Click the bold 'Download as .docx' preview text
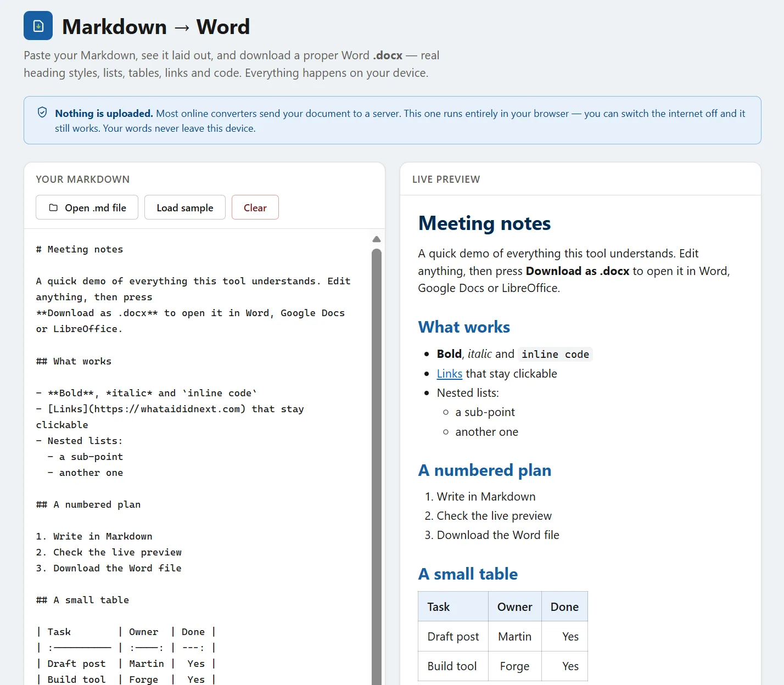This screenshot has height=685, width=784. click(x=578, y=271)
